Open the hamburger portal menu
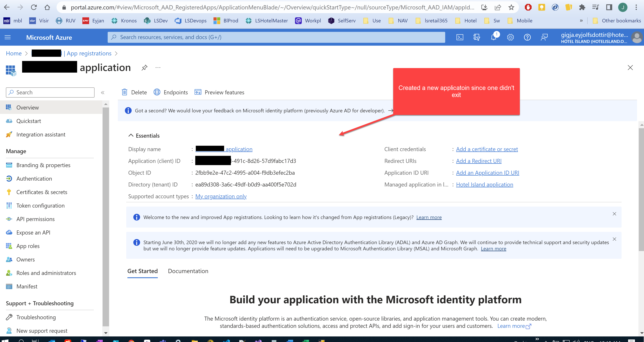The width and height of the screenshot is (644, 342). (x=8, y=37)
